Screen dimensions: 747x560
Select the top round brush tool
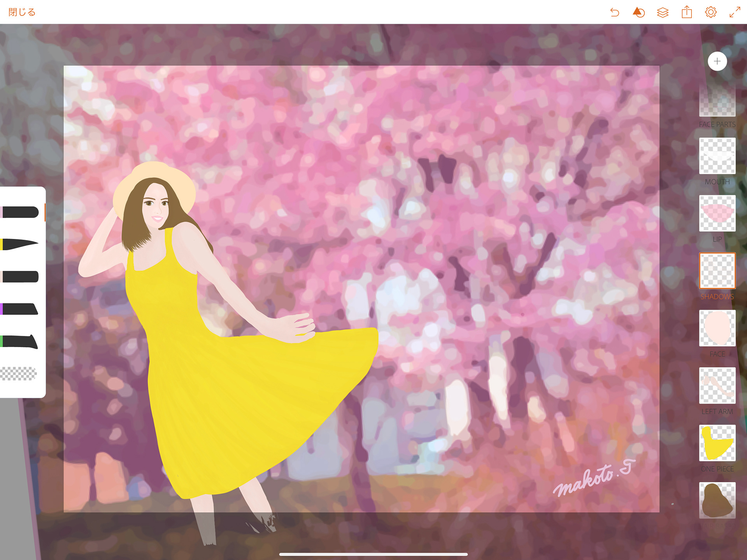pos(20,212)
